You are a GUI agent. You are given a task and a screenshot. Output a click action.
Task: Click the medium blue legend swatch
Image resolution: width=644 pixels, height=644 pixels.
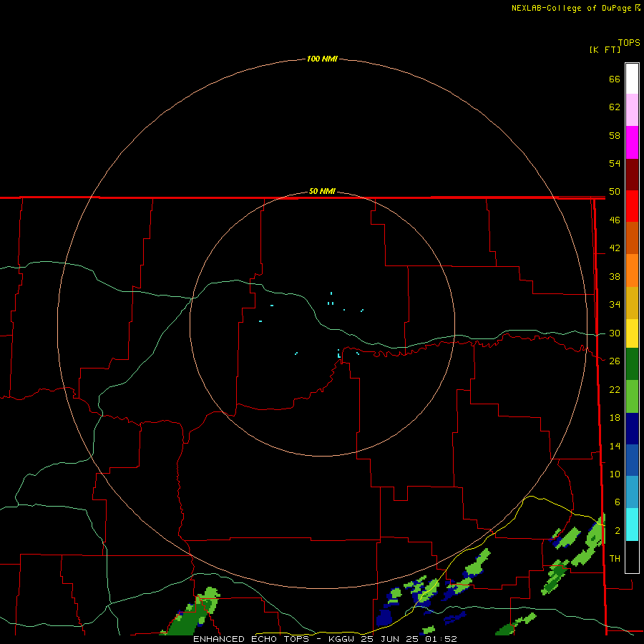click(632, 460)
